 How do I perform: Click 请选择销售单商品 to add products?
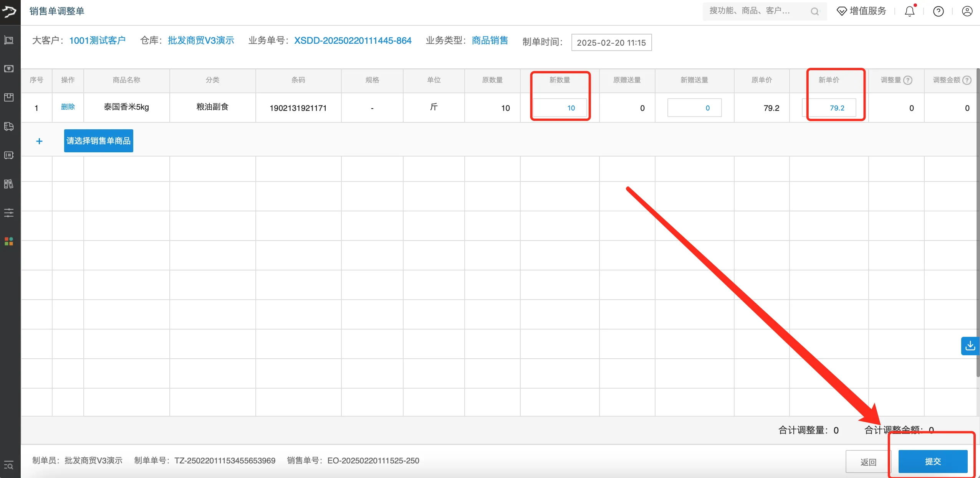point(98,141)
